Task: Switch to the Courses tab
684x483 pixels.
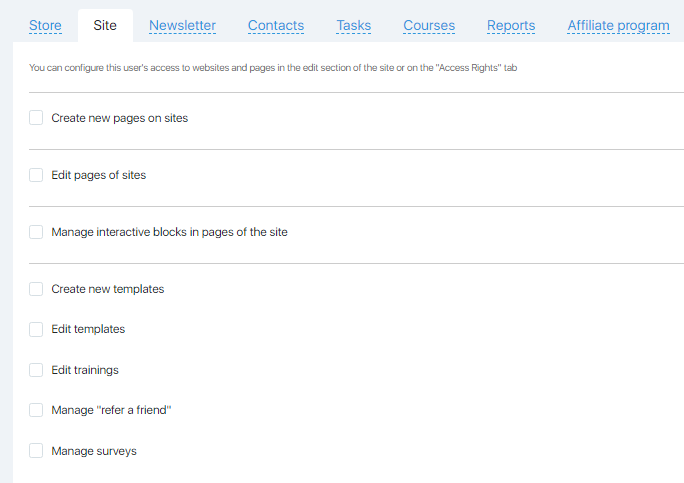Action: click(429, 26)
